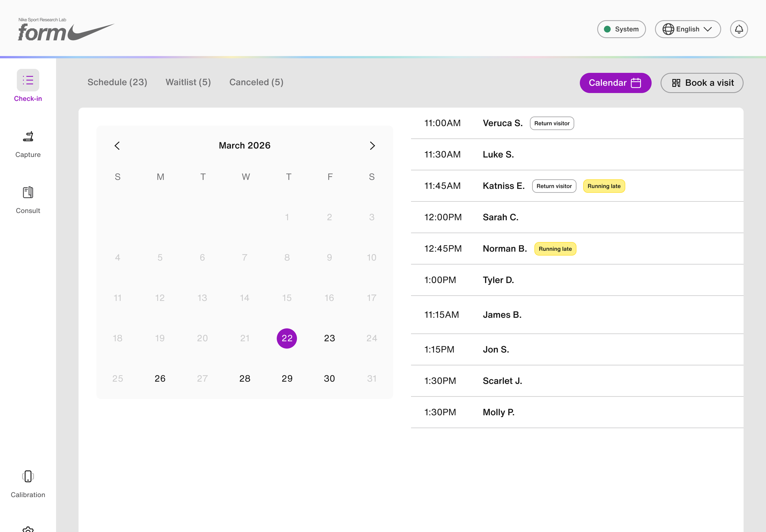The image size is (766, 532).
Task: Click Return visitor tag on Veruca S.
Action: pos(552,123)
